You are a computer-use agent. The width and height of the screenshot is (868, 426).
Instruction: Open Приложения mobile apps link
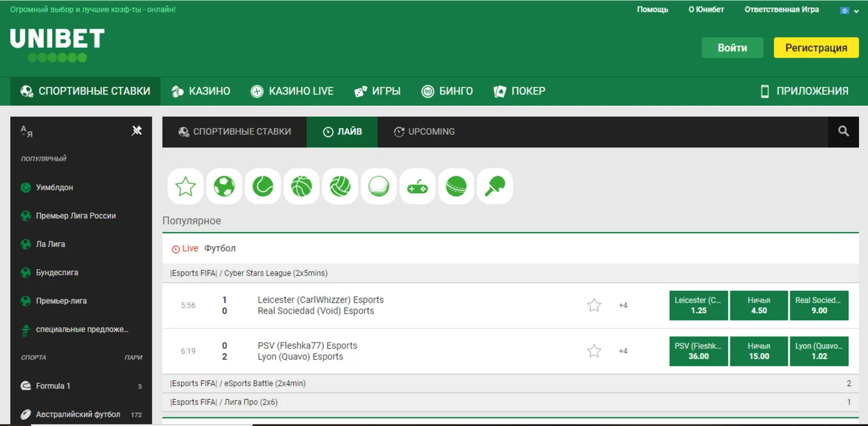(804, 91)
